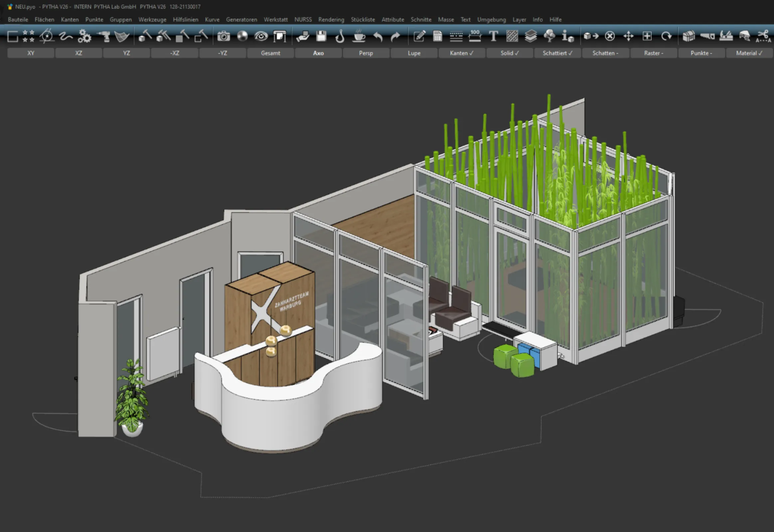
Task: Toggle the Kanten edges display
Action: 462,53
